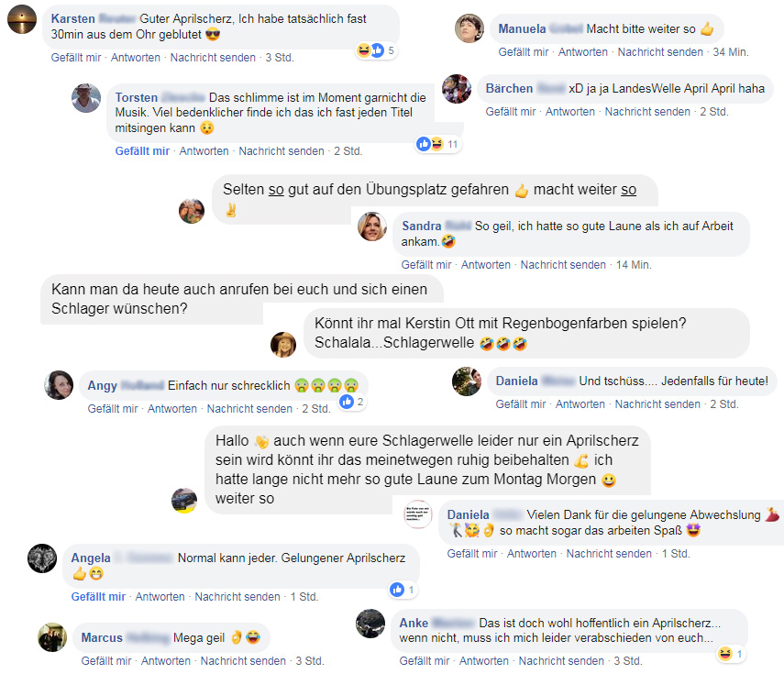Open Karsten's sunset profile picture

(x=22, y=19)
